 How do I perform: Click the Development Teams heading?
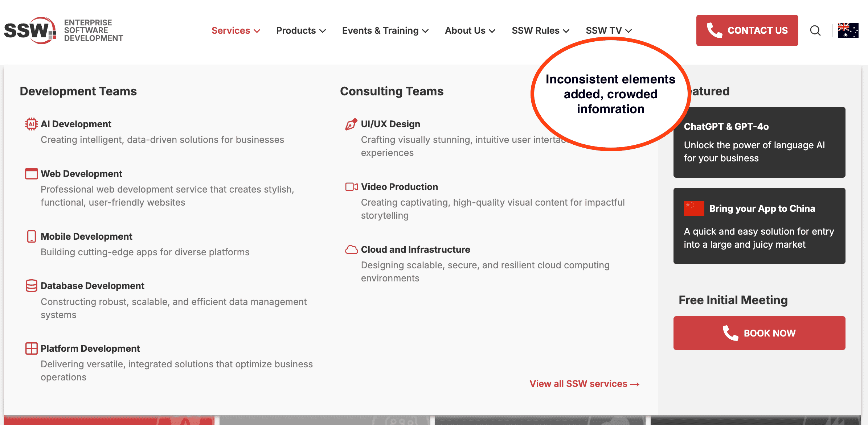click(78, 91)
